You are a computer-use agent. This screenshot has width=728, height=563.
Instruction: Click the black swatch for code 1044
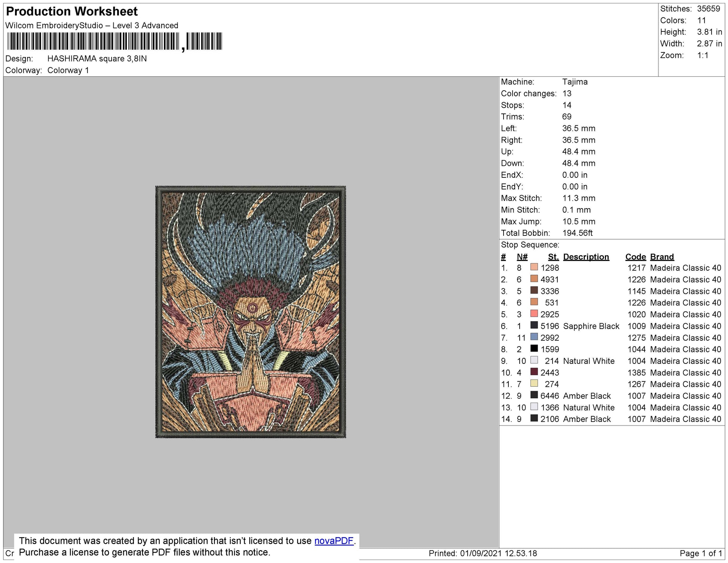(x=534, y=349)
